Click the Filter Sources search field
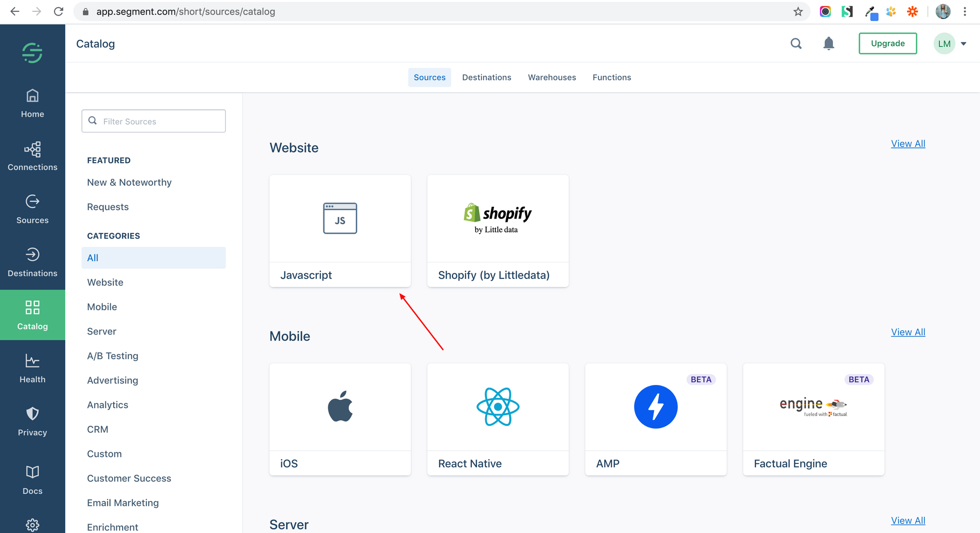This screenshot has height=533, width=980. (x=153, y=121)
